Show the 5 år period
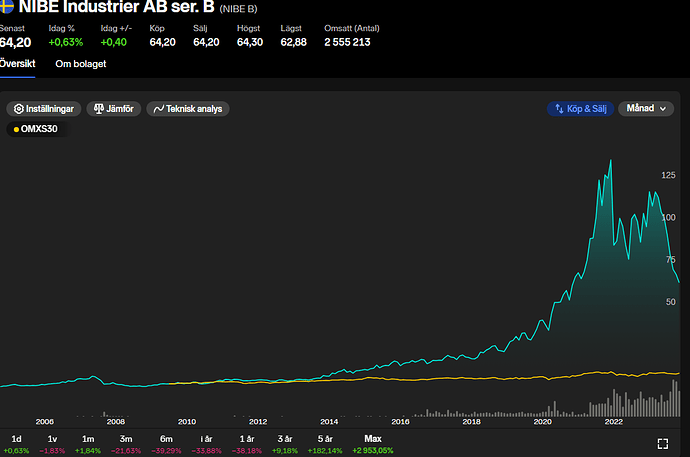Image resolution: width=690 pixels, height=457 pixels. click(325, 439)
